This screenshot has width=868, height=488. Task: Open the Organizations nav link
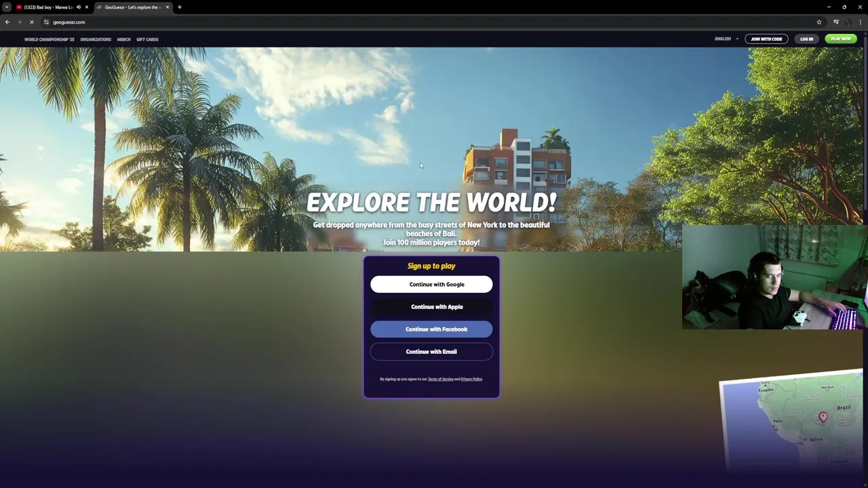(x=96, y=39)
